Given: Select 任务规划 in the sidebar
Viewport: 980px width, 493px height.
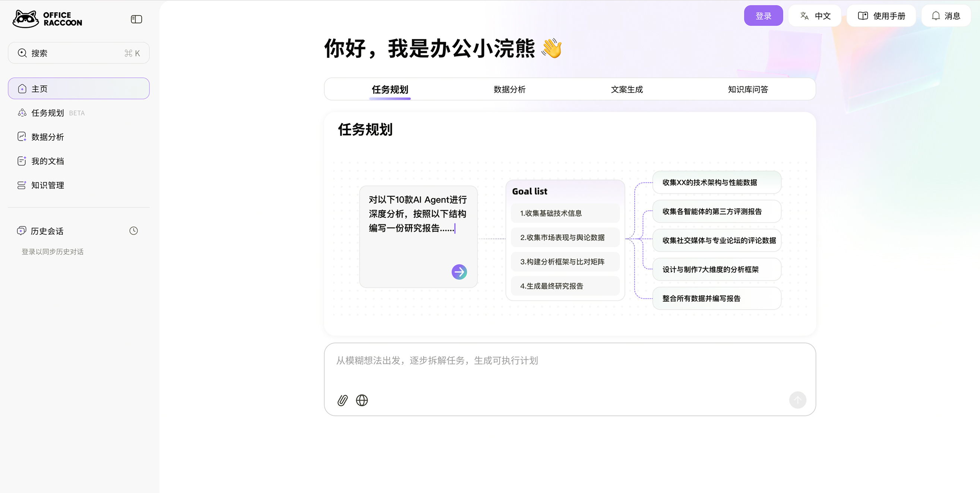Looking at the screenshot, I should [48, 112].
